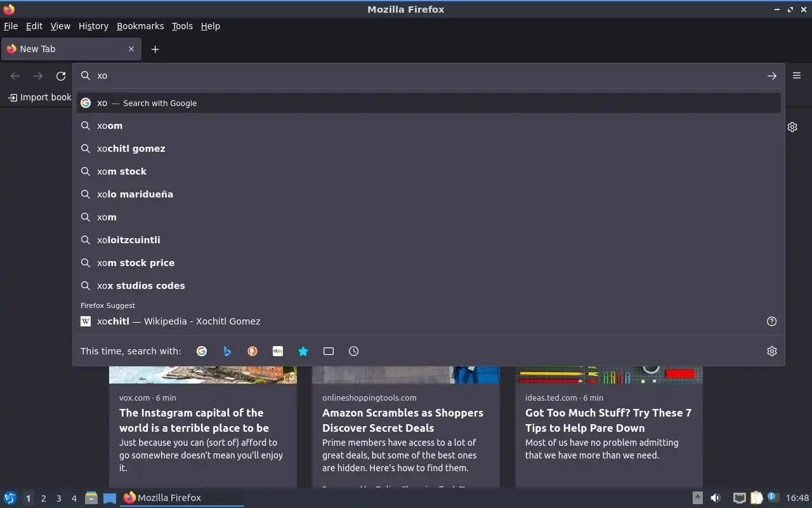
Task: Open the File menu
Action: (11, 26)
